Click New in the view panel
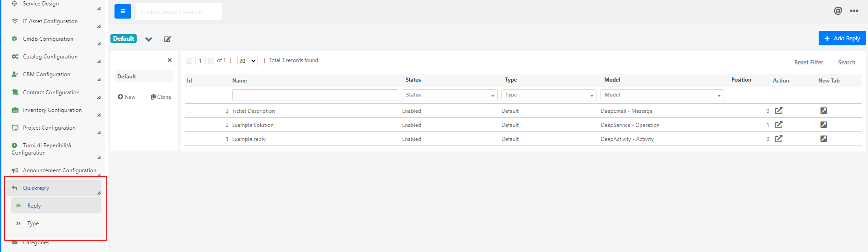Viewport: 868px width, 252px height. 127,97
